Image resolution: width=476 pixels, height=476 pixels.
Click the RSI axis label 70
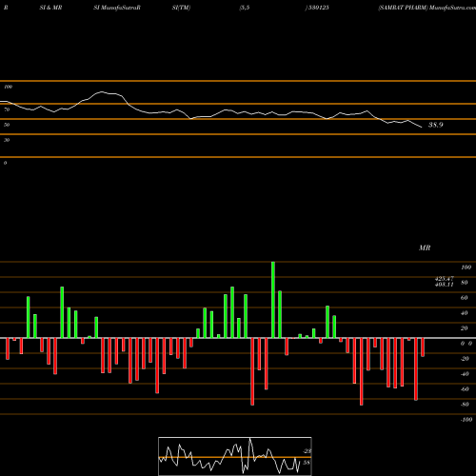pos(7,109)
